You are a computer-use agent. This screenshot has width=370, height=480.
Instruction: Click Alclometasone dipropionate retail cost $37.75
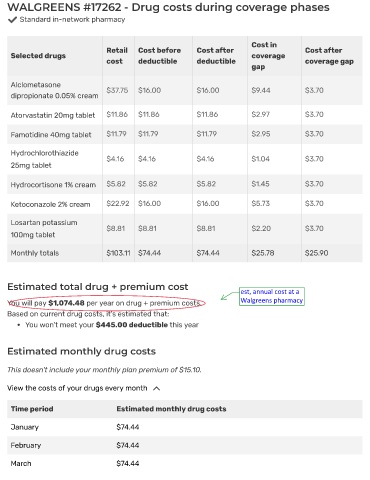coord(117,90)
